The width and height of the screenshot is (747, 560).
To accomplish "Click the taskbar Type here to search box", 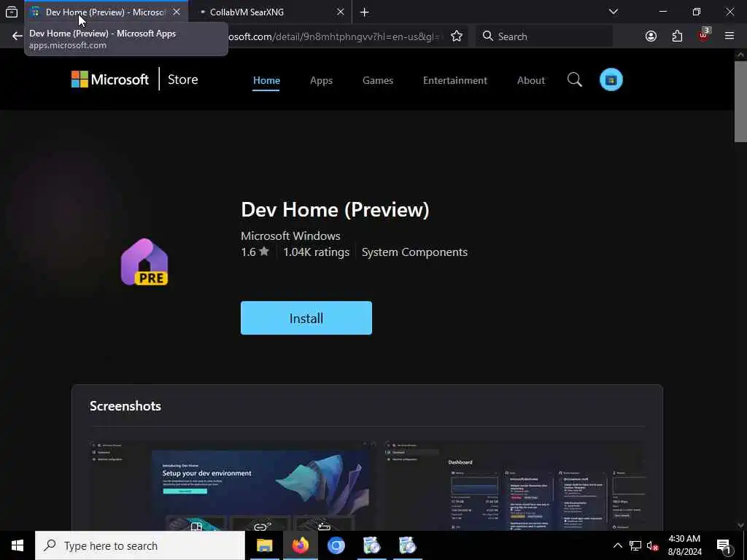I will click(x=140, y=545).
